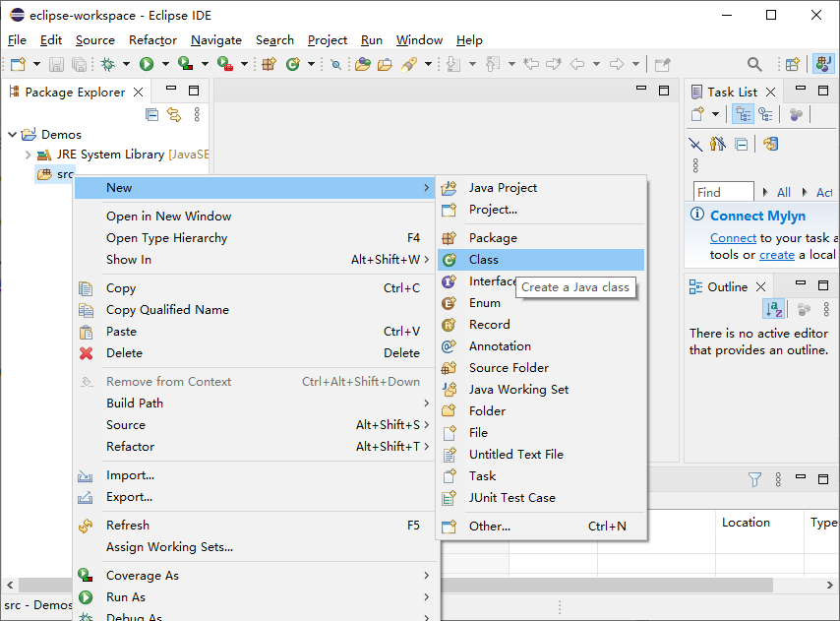The height and width of the screenshot is (621, 840).
Task: Click the Open Perspective toolbar icon
Action: 793,64
